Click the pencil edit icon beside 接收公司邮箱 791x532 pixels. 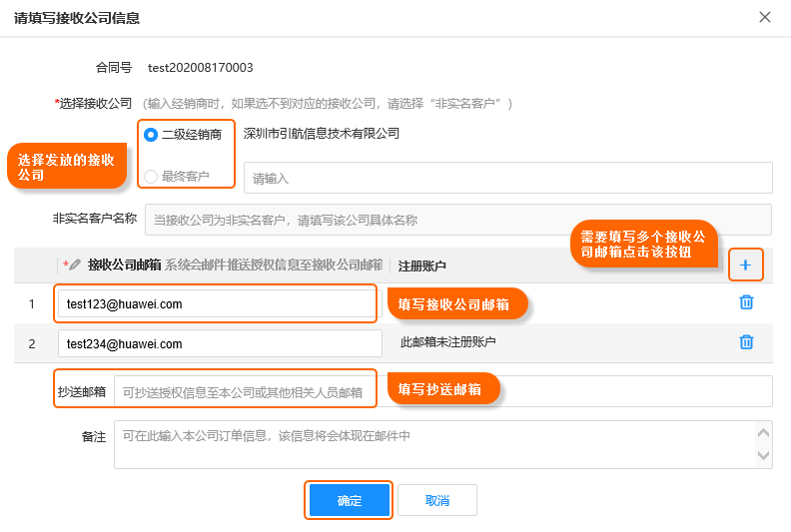[75, 265]
